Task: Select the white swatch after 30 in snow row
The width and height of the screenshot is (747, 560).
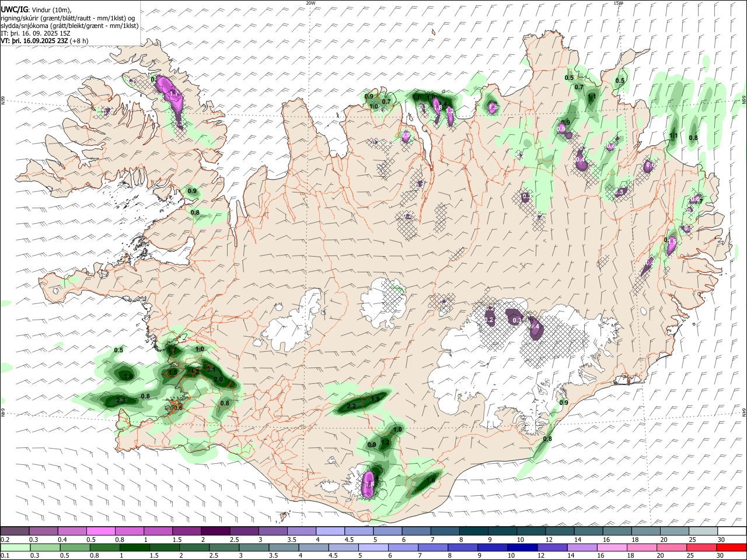Action: [731, 531]
